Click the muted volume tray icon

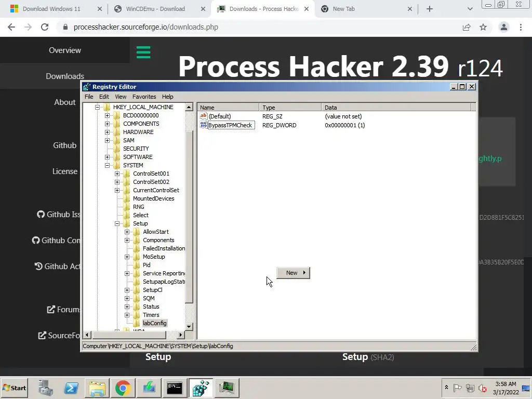tap(482, 388)
